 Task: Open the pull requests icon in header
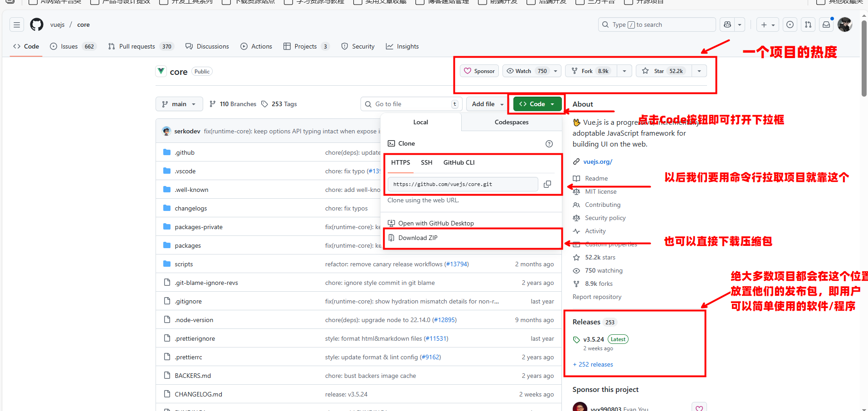coord(808,24)
